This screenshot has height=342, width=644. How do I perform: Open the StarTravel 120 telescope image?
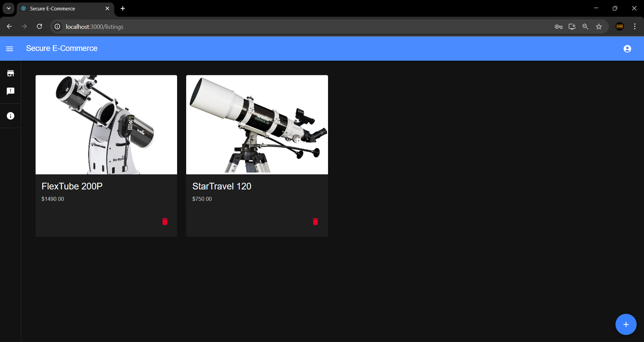point(257,125)
